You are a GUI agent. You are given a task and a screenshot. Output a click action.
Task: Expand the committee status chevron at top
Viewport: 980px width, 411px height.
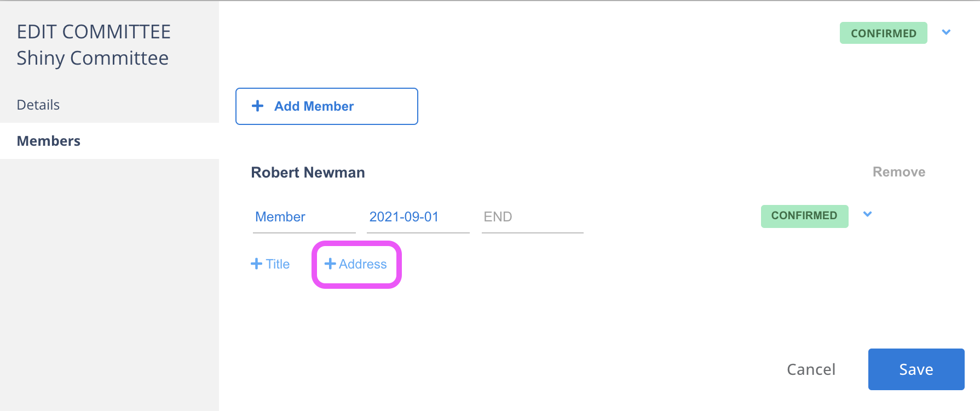pyautogui.click(x=946, y=32)
